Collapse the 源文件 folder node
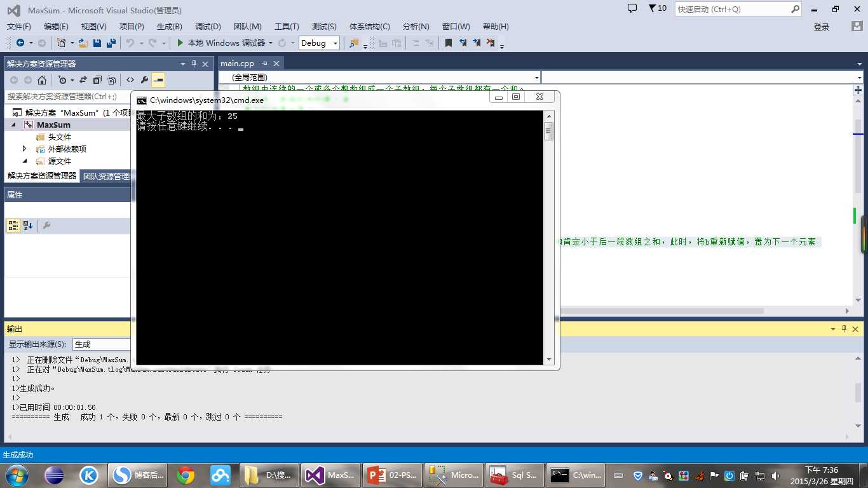 [x=25, y=161]
